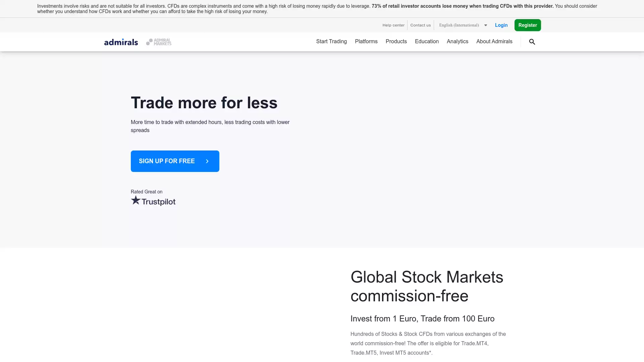Click the Admiral Markets grey logo
Viewport: 644px width, 362px height.
pos(159,42)
